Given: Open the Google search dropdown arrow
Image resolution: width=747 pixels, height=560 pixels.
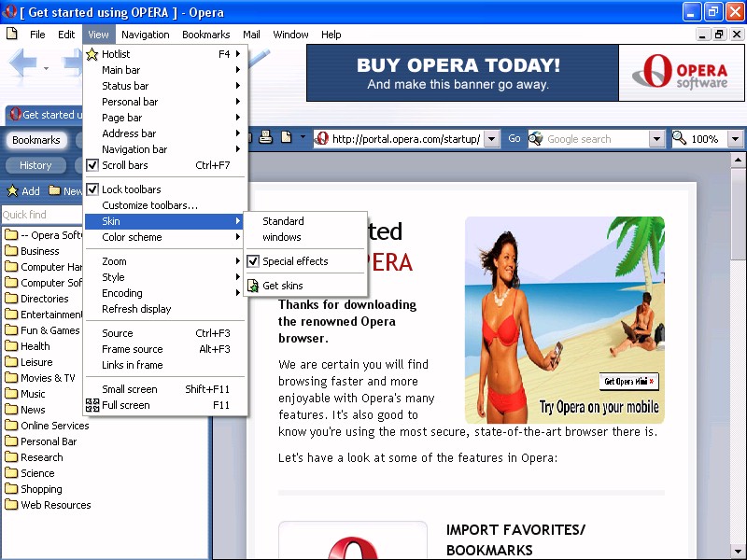Looking at the screenshot, I should [656, 139].
